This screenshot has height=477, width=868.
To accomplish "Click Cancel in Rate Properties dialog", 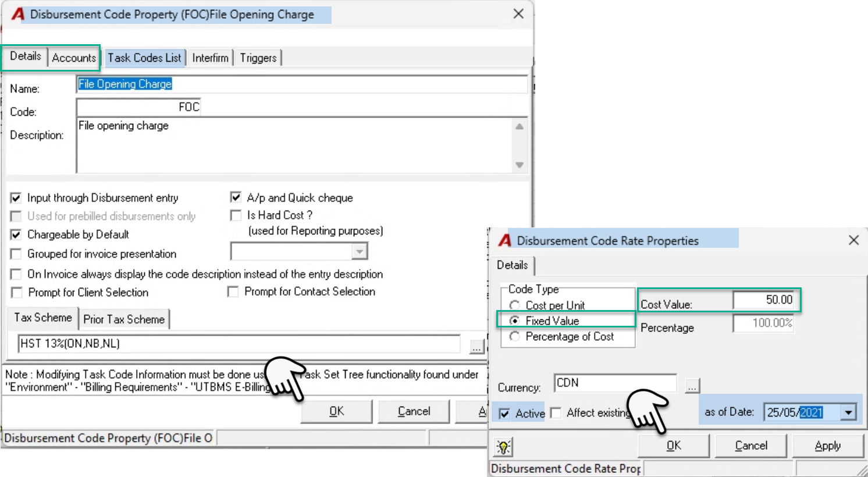I will (x=751, y=446).
